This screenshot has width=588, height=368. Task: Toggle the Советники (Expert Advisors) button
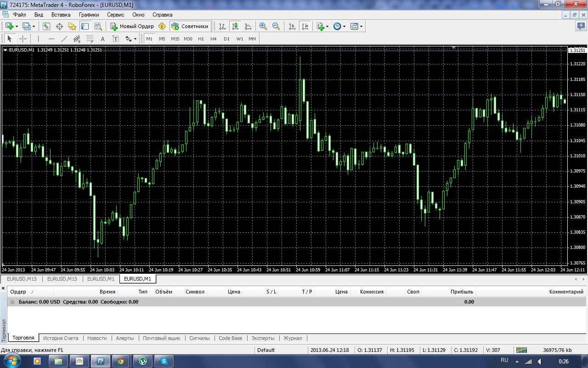[190, 26]
